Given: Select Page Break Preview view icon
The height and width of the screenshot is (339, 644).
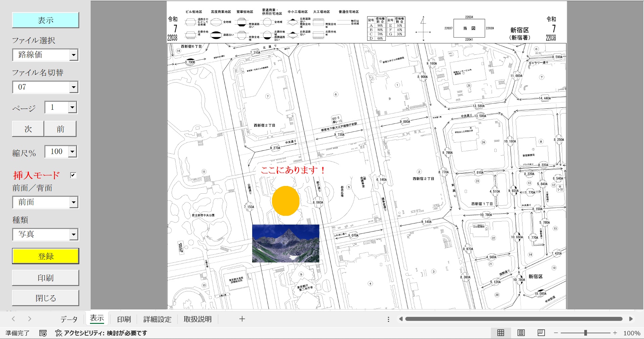Looking at the screenshot, I should tap(541, 333).
